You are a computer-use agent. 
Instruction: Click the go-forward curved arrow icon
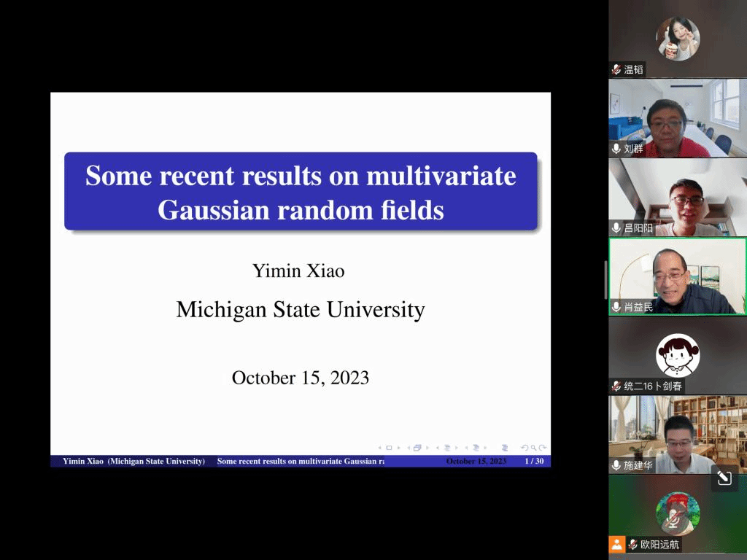pyautogui.click(x=543, y=448)
